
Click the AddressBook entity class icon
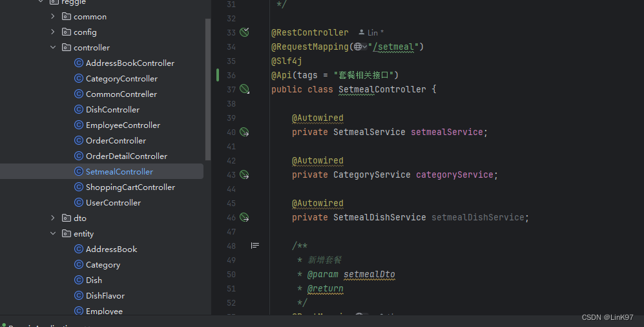[78, 249]
